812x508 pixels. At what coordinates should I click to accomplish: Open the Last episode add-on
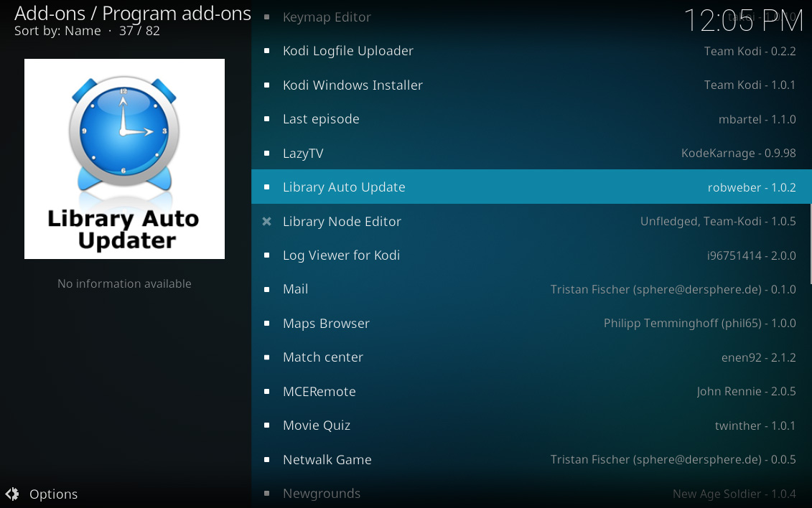531,119
